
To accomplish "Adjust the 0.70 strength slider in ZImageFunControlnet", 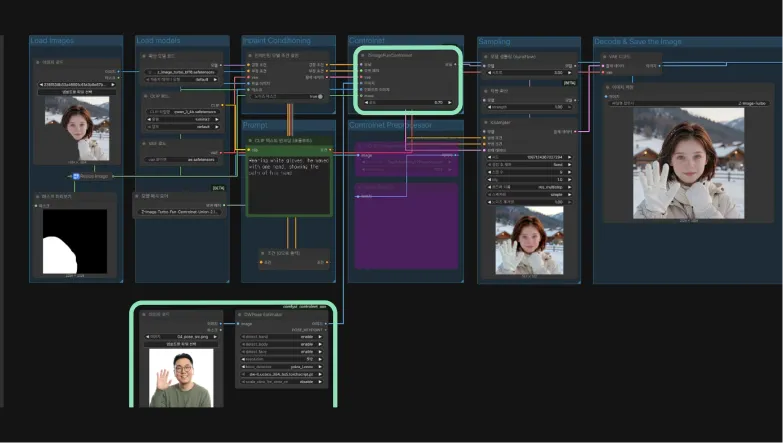I will pos(407,102).
